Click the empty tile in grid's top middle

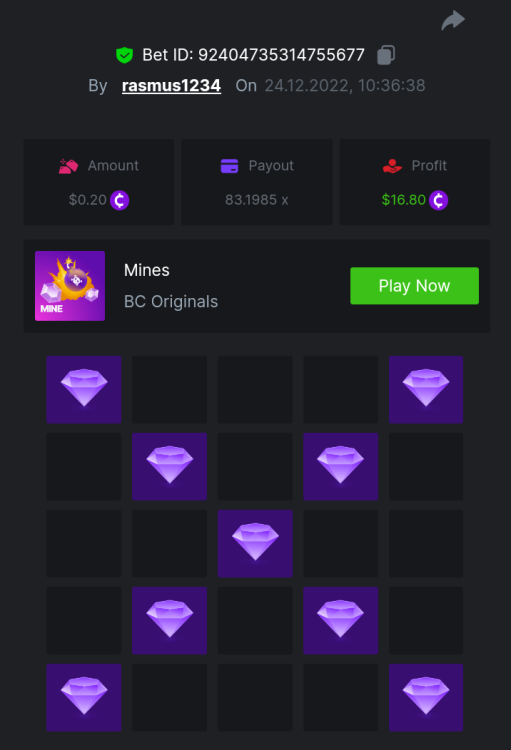click(x=255, y=389)
